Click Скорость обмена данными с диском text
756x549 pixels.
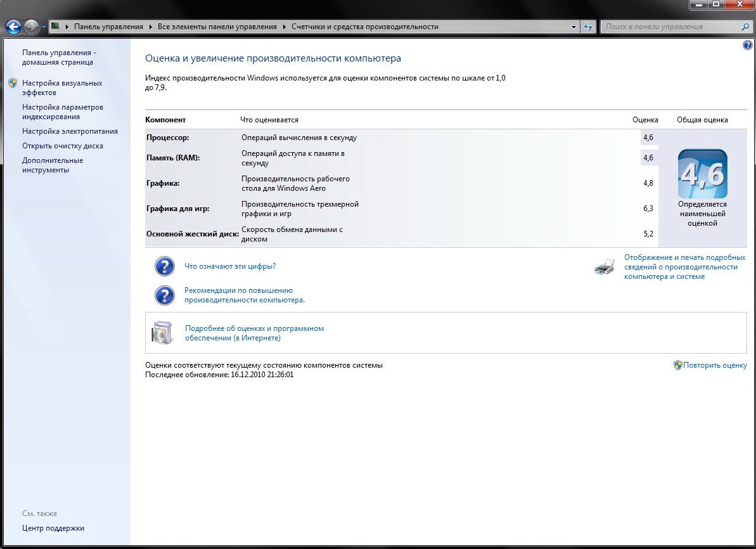click(292, 234)
